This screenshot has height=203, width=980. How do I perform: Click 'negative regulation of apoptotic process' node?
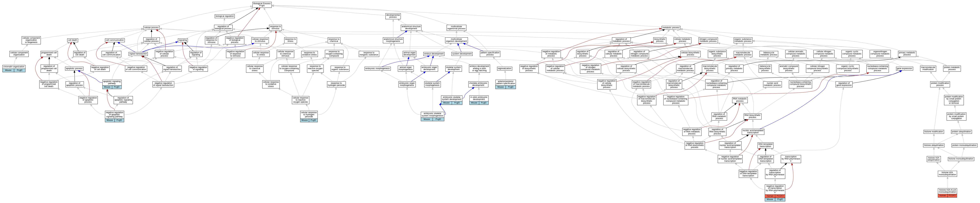88,100
